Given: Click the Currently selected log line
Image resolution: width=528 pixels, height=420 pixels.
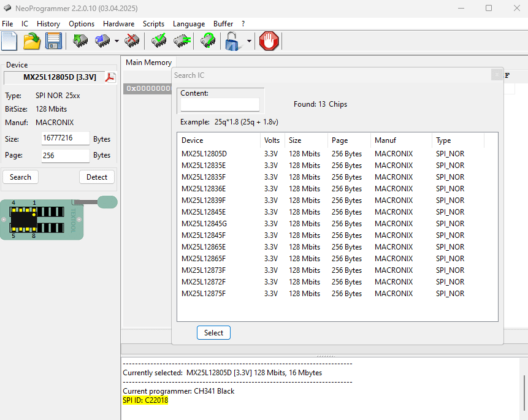Looking at the screenshot, I should 222,373.
